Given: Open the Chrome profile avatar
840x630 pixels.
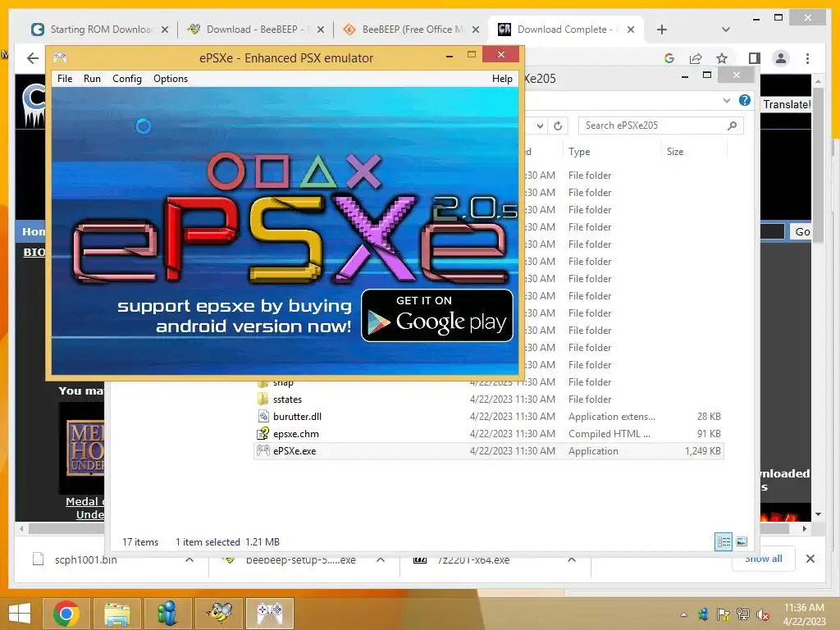Looking at the screenshot, I should pyautogui.click(x=781, y=58).
